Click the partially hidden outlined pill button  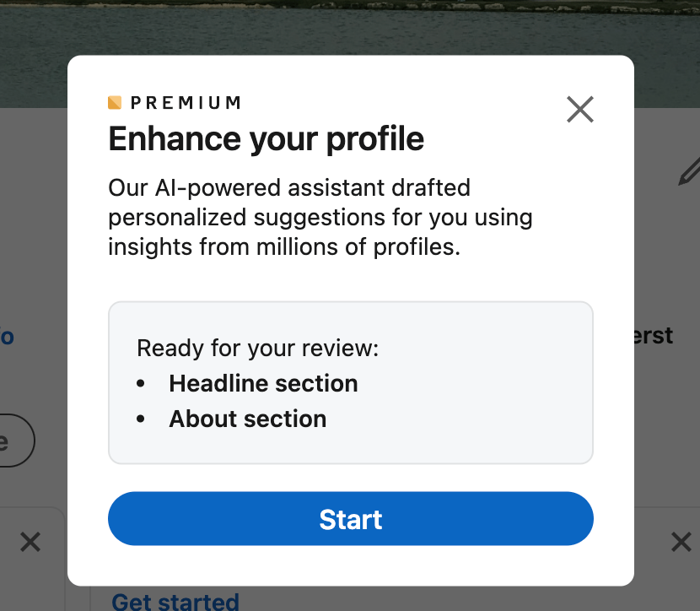tap(13, 441)
